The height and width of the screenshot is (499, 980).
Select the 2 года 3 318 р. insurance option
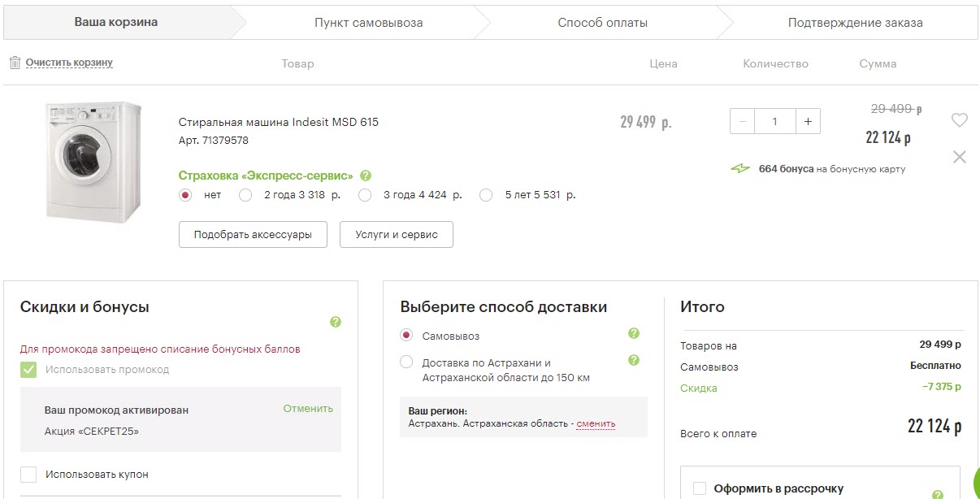point(245,195)
